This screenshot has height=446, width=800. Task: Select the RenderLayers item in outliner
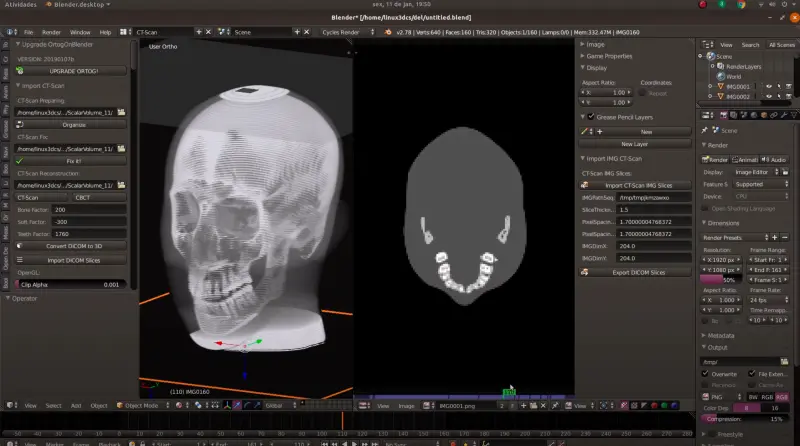pyautogui.click(x=743, y=66)
